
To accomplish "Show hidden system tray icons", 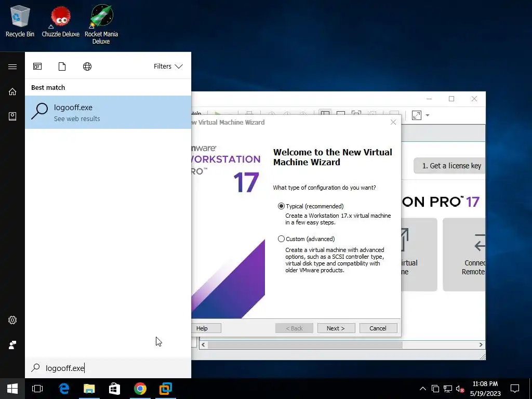I will click(423, 389).
